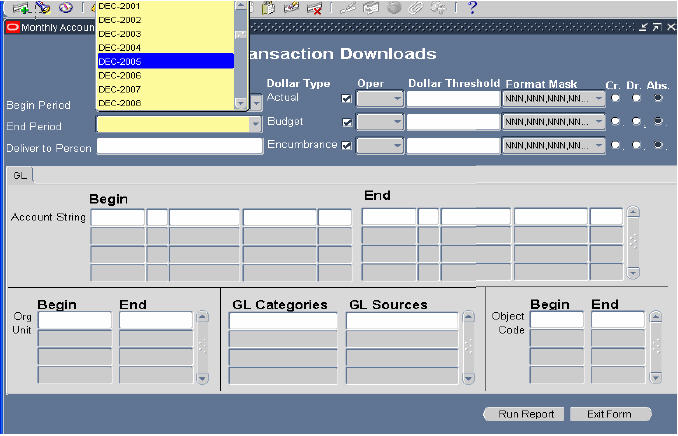The image size is (678, 436).
Task: Click the grayed-out printer toolbar icon
Action: (x=369, y=8)
